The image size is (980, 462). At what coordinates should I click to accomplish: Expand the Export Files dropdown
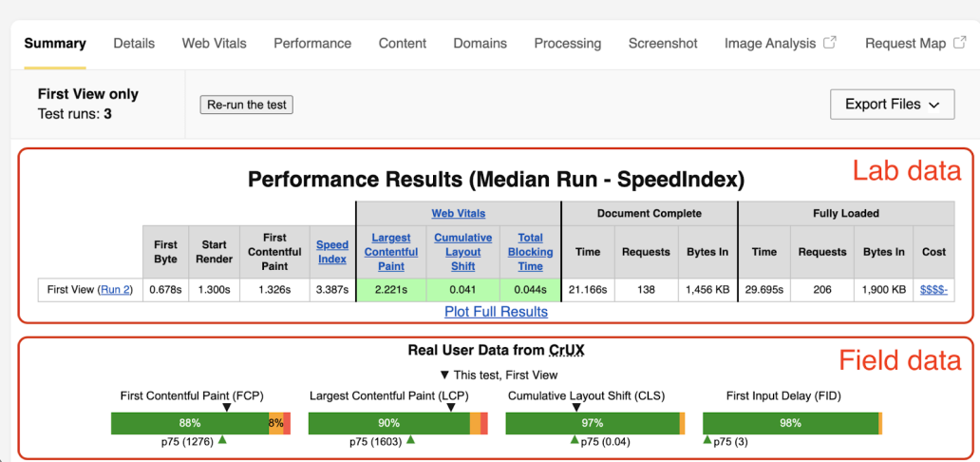click(892, 105)
